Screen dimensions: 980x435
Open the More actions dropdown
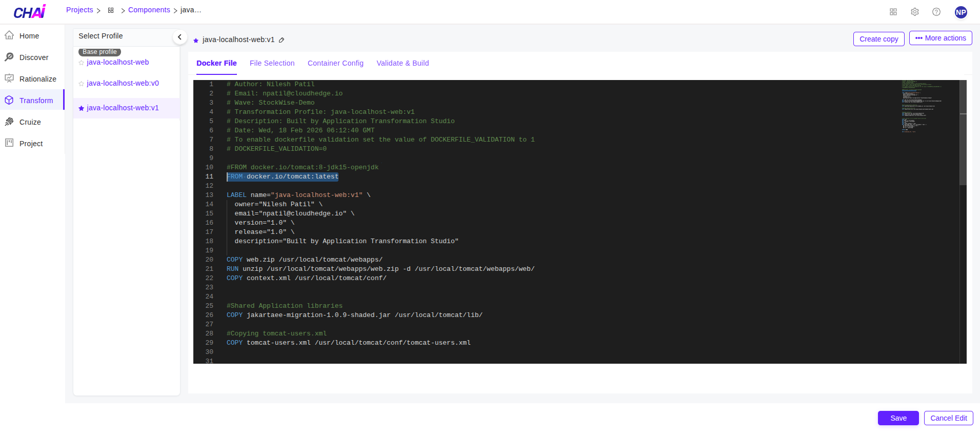coord(940,38)
